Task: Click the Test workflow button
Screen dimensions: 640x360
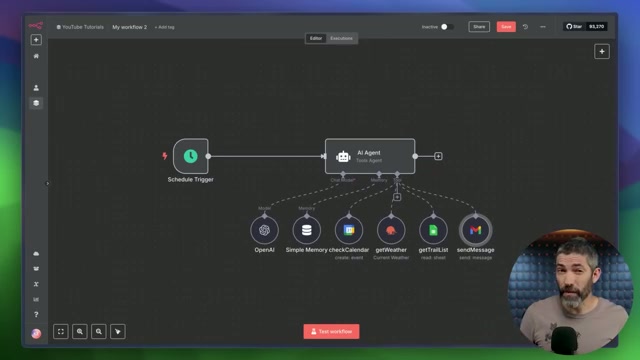Action: [331, 331]
